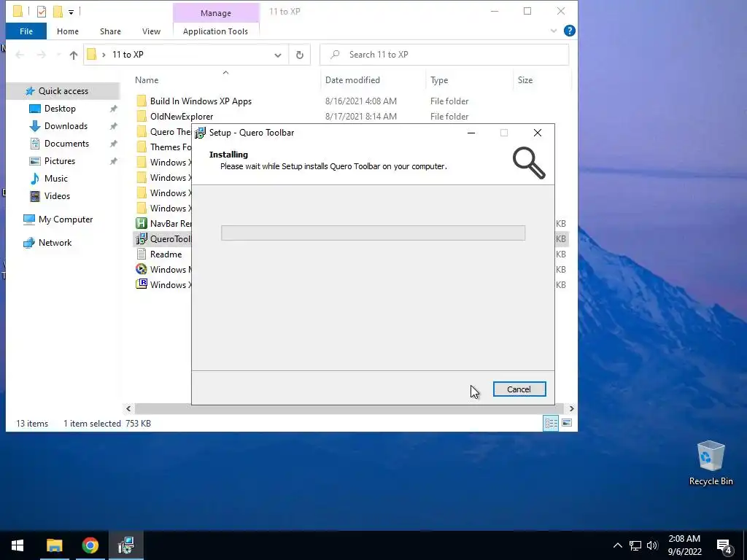747x560 pixels.
Task: Open the File menu in Explorer
Action: click(26, 31)
